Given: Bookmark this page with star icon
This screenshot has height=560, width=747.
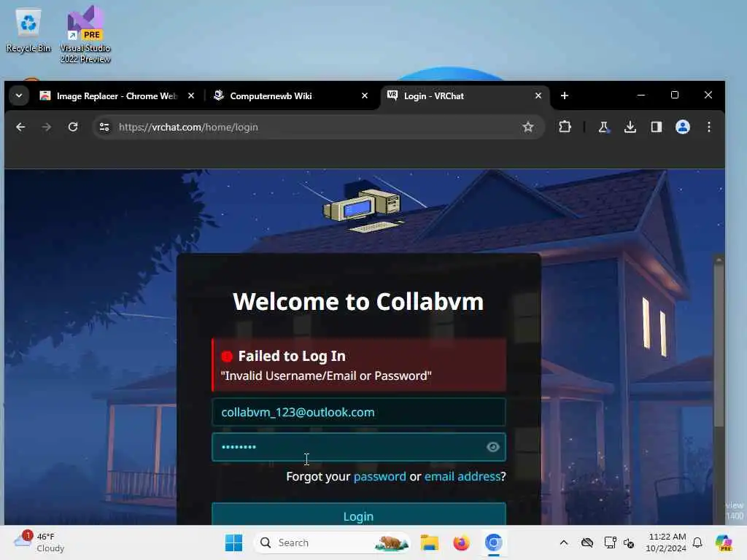Looking at the screenshot, I should (x=528, y=127).
